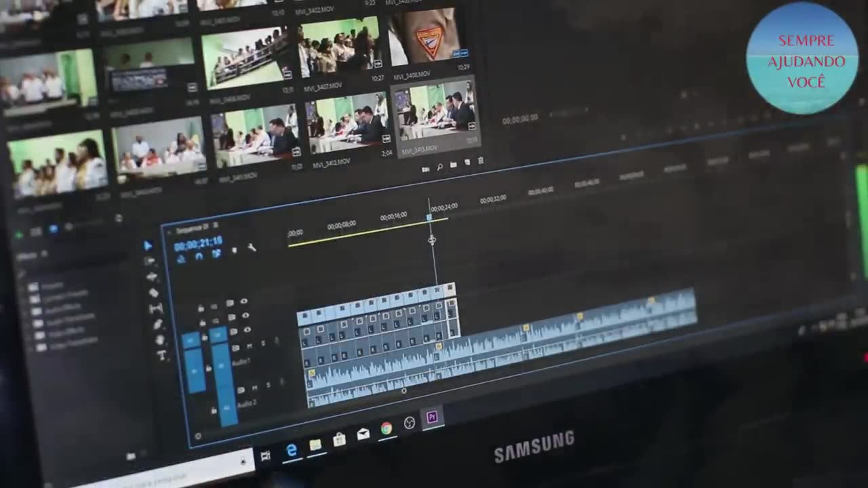Lock the topmost video track
The image size is (868, 488).
[201, 308]
